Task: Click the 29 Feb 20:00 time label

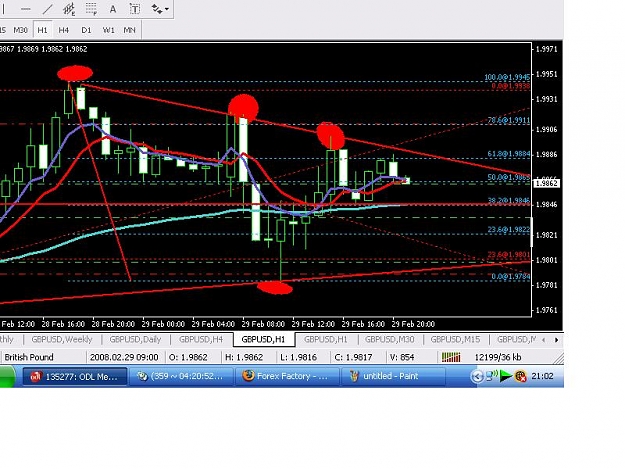Action: click(x=413, y=324)
